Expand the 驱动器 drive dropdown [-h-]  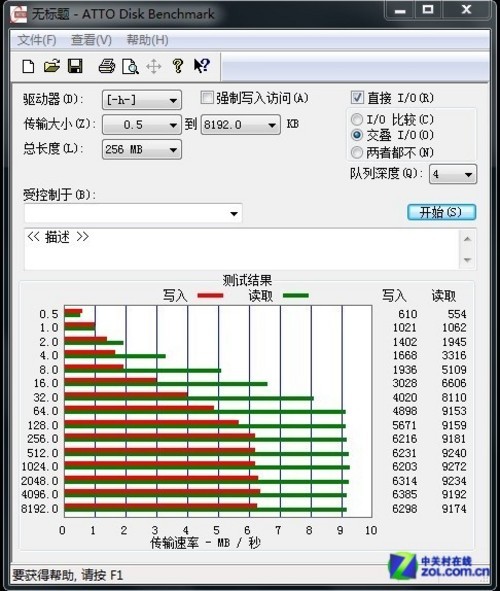point(142,100)
